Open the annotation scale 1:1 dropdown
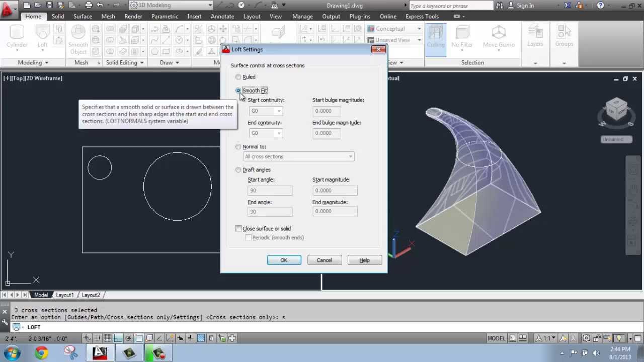Viewport: 644px width, 362px height. tap(546, 338)
